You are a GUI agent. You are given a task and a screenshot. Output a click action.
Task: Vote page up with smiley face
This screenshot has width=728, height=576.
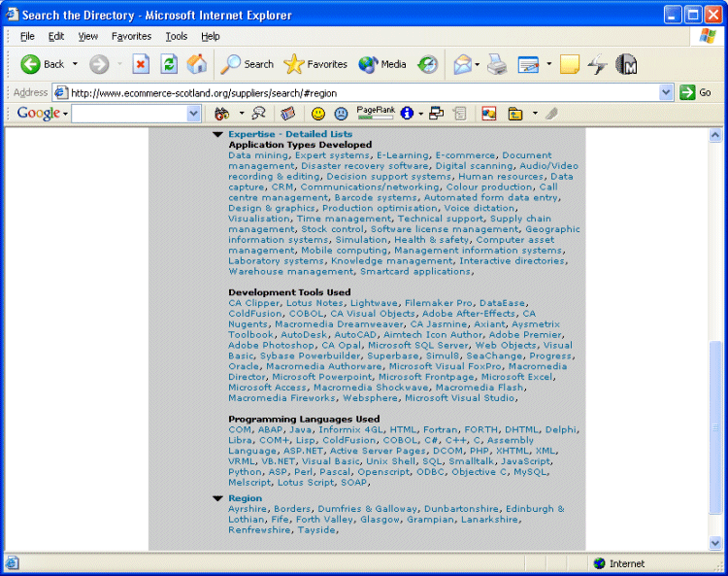(x=318, y=114)
